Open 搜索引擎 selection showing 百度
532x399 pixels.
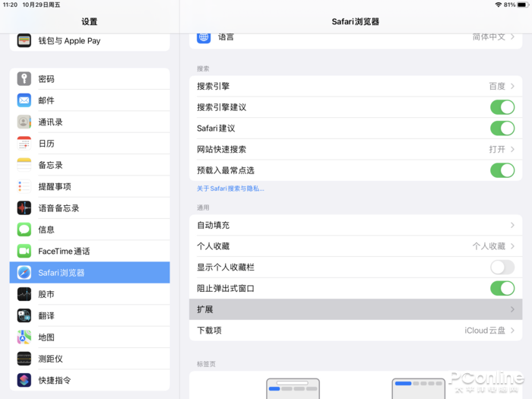click(x=355, y=87)
